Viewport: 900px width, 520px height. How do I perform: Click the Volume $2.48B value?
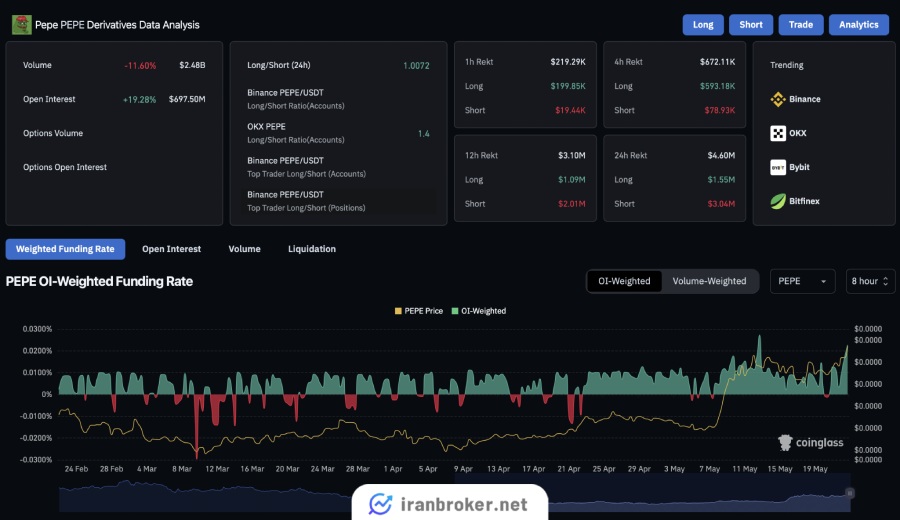click(192, 65)
